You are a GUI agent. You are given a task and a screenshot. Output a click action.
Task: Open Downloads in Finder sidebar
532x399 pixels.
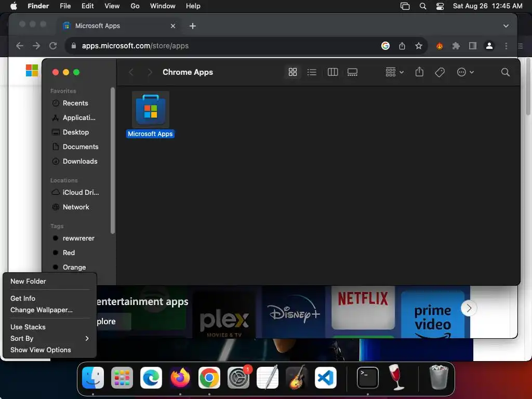click(x=79, y=162)
